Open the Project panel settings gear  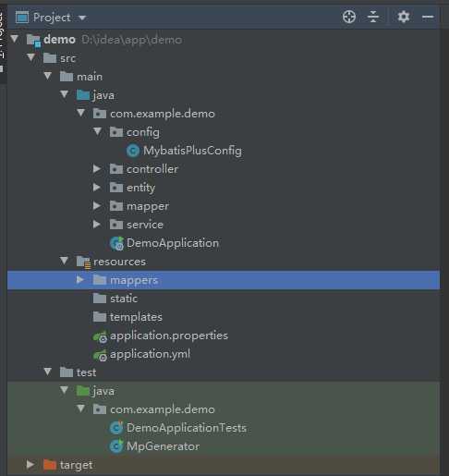[404, 17]
